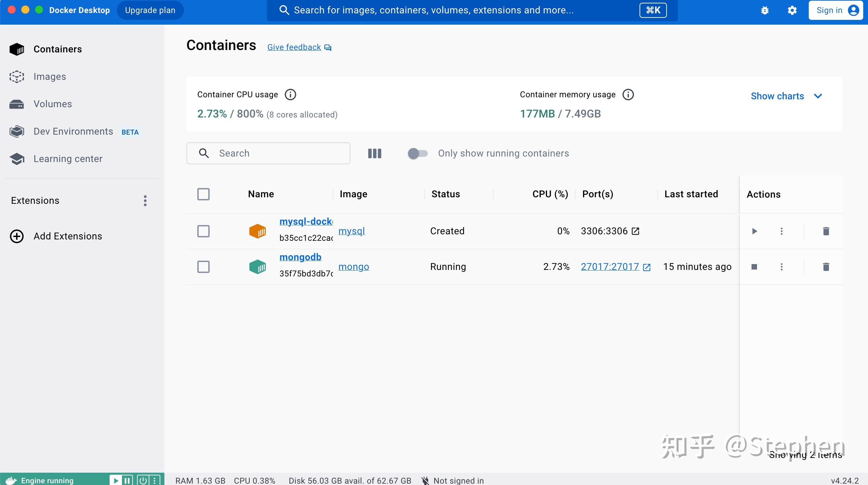This screenshot has width=868, height=485.
Task: Show memory usage info tooltip icon
Action: (x=628, y=95)
